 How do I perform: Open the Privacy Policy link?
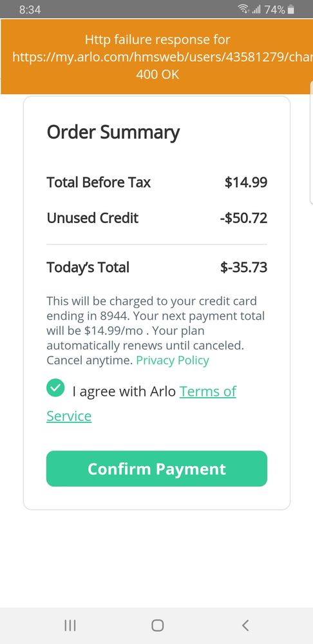[173, 360]
